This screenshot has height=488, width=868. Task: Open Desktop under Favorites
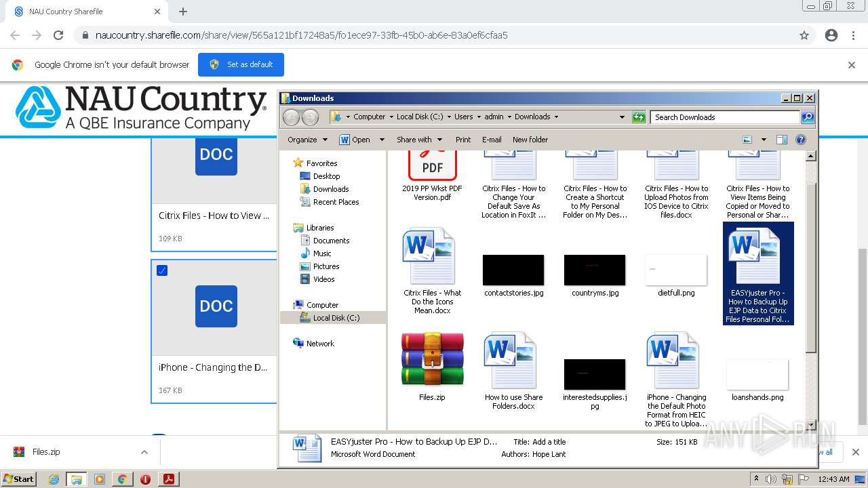tap(326, 176)
